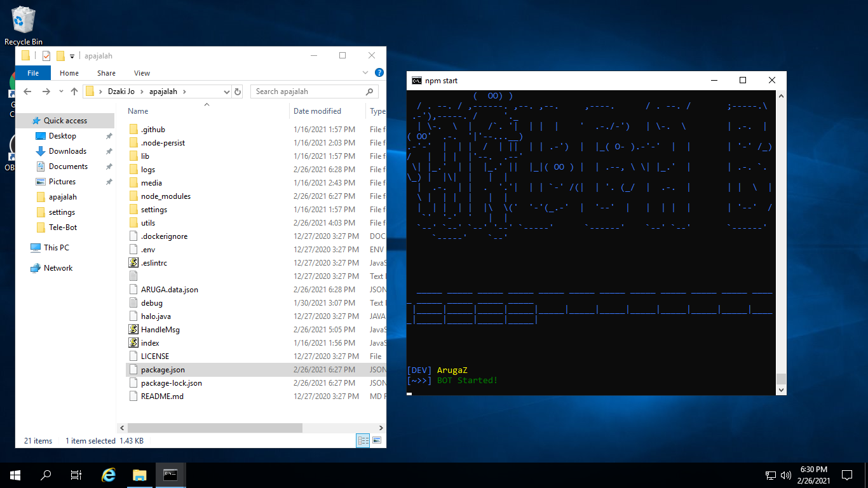Screen dimensions: 868x488
Task: Click the Help icon in File Explorer
Action: pos(379,72)
